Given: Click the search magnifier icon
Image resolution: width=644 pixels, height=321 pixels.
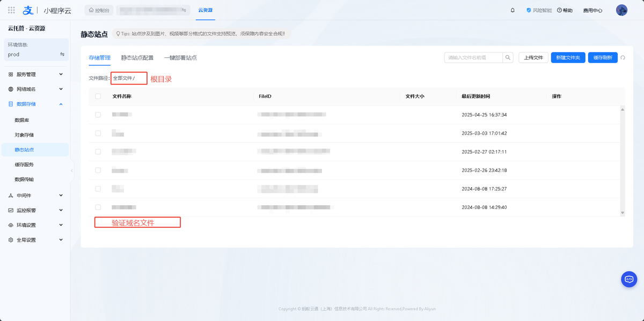Looking at the screenshot, I should pyautogui.click(x=508, y=58).
